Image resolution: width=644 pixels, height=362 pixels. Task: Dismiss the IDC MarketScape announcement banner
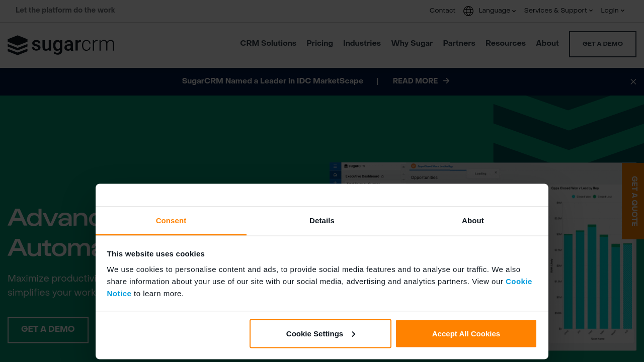click(633, 81)
